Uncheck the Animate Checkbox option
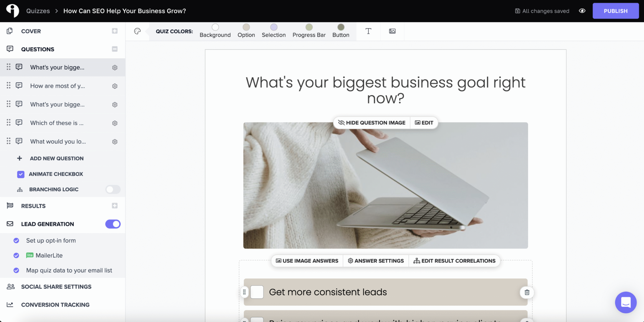Screen dimensions: 644x322 (x=21, y=174)
